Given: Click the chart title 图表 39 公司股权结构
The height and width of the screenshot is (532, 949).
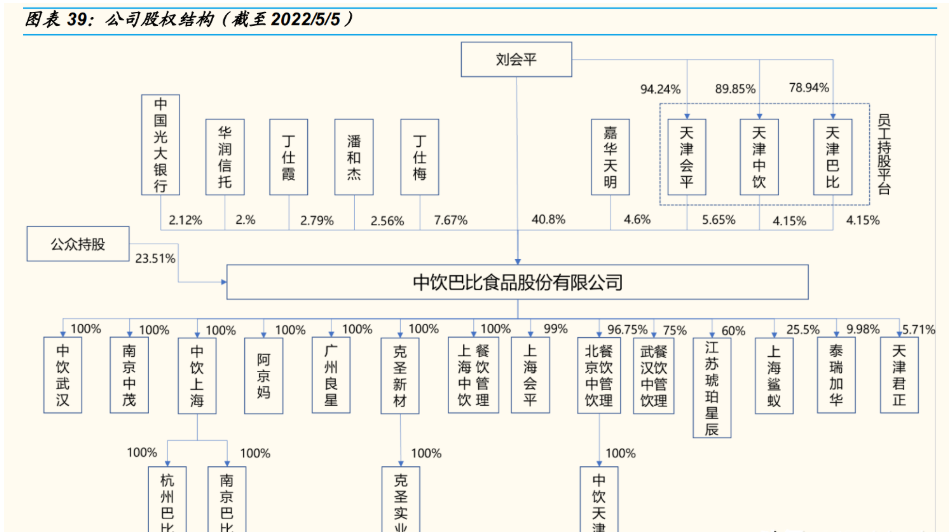Looking at the screenshot, I should [x=188, y=19].
